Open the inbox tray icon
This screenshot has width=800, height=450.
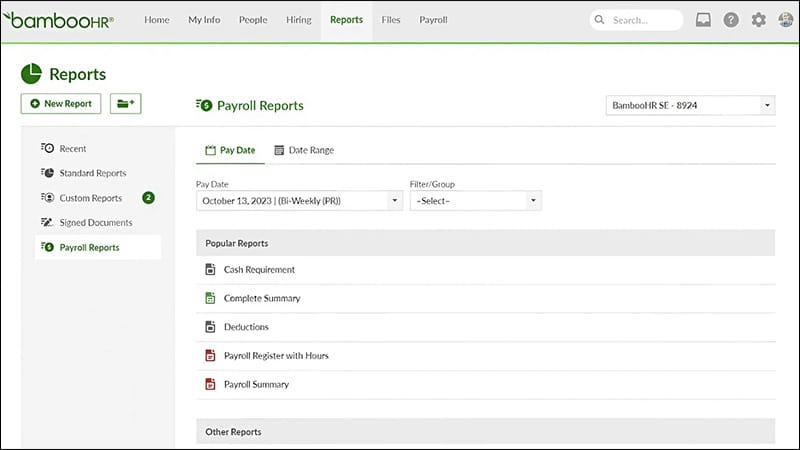[x=703, y=20]
